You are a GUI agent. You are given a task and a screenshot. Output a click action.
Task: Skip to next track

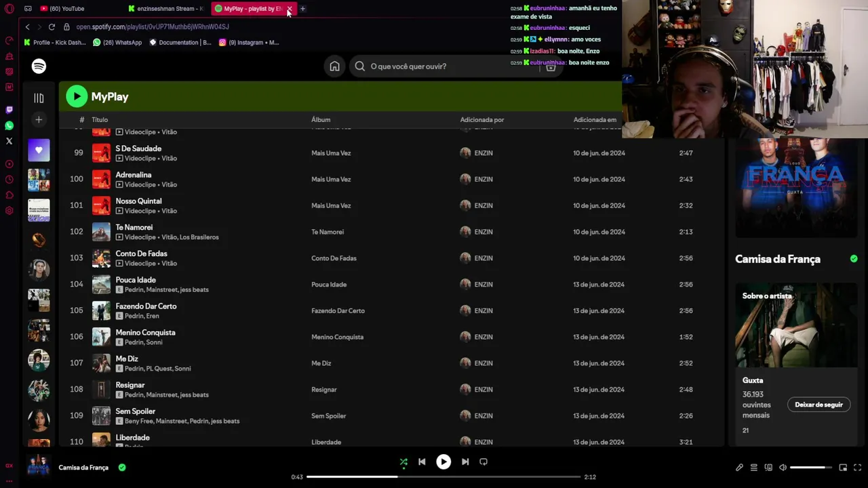(465, 462)
